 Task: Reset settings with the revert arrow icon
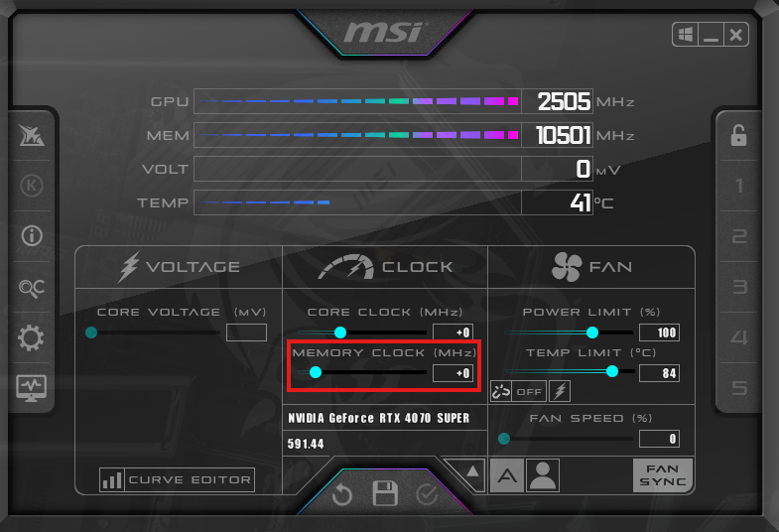[x=342, y=494]
